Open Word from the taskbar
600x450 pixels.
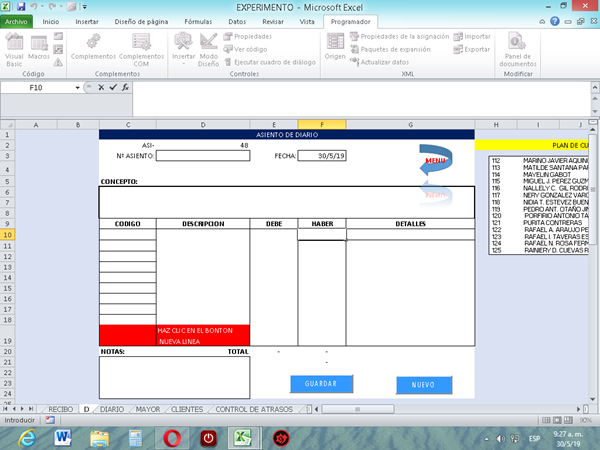(63, 438)
